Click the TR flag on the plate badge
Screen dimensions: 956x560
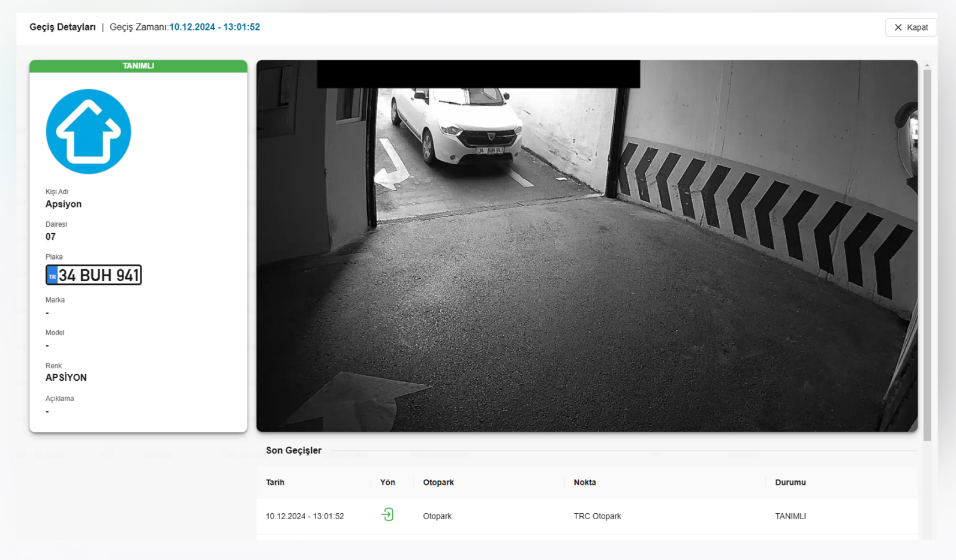52,275
